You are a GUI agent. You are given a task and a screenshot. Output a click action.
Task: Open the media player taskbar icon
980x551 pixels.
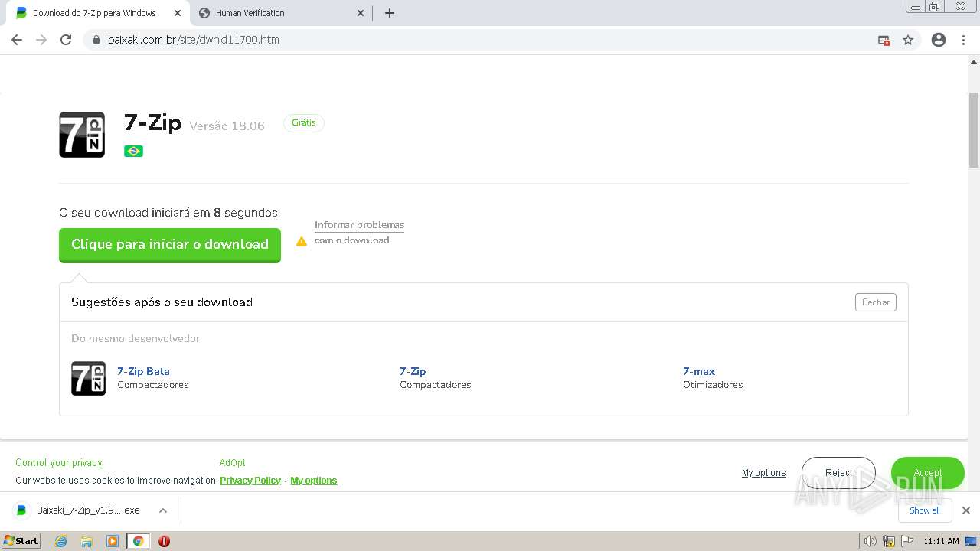point(113,541)
